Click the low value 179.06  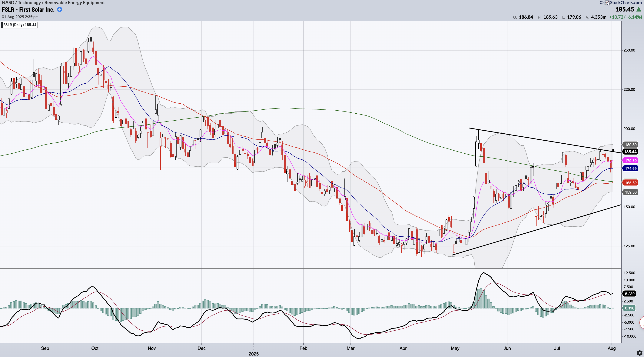pyautogui.click(x=574, y=17)
